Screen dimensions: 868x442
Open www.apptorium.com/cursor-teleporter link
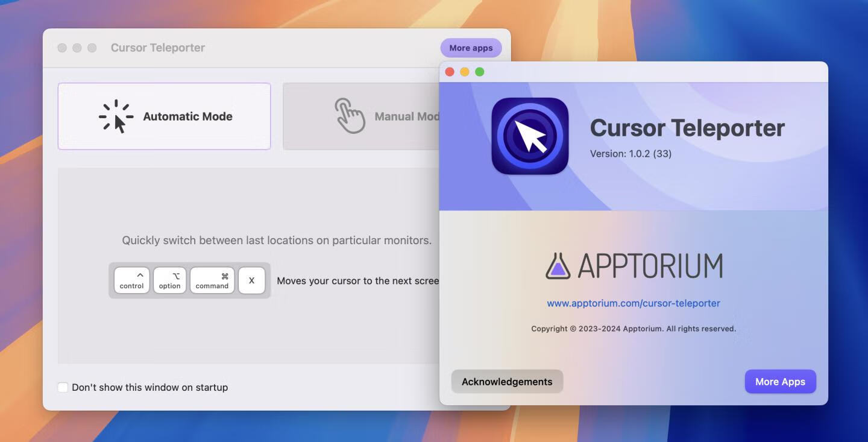pos(634,303)
